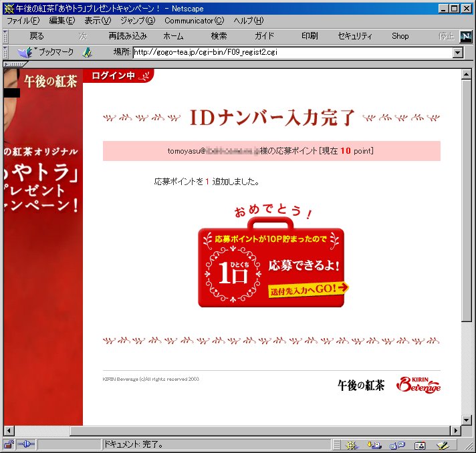Open the Communicator(C) menu
Screen dimensions: 476x453
point(195,21)
